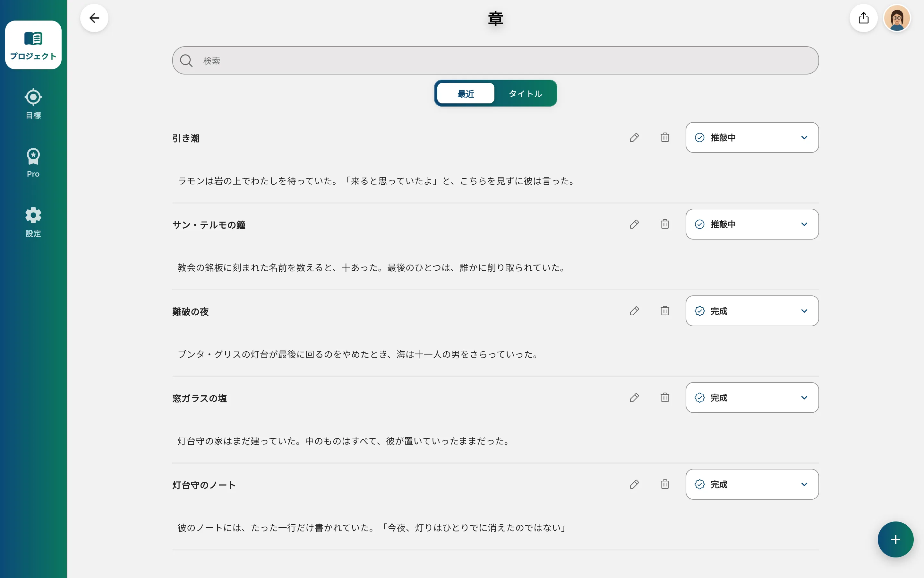The image size is (924, 578).
Task: Open status dropdown for 灯台守のノート
Action: [x=752, y=485]
